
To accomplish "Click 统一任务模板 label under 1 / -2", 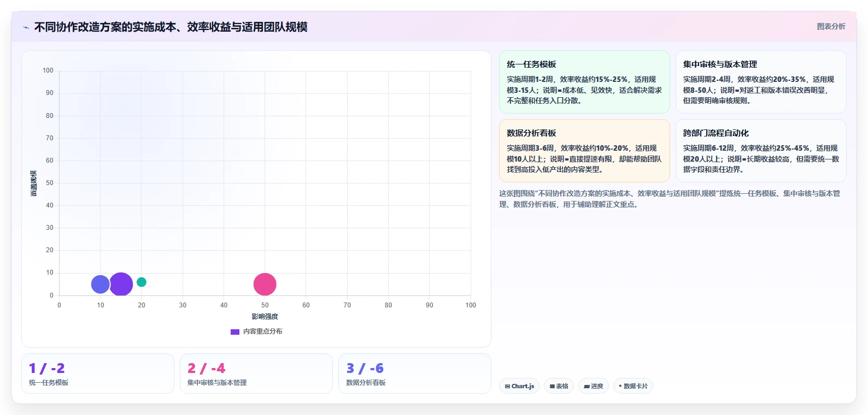I will (x=49, y=383).
